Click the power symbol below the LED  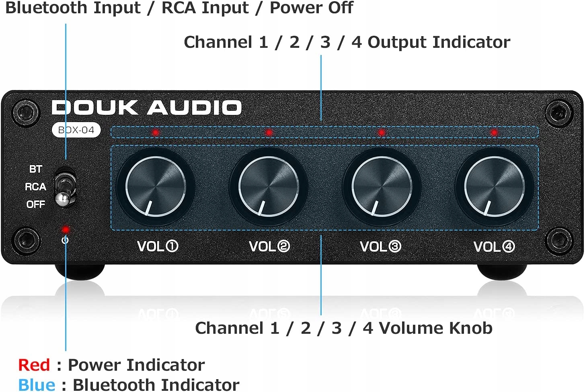(65, 240)
